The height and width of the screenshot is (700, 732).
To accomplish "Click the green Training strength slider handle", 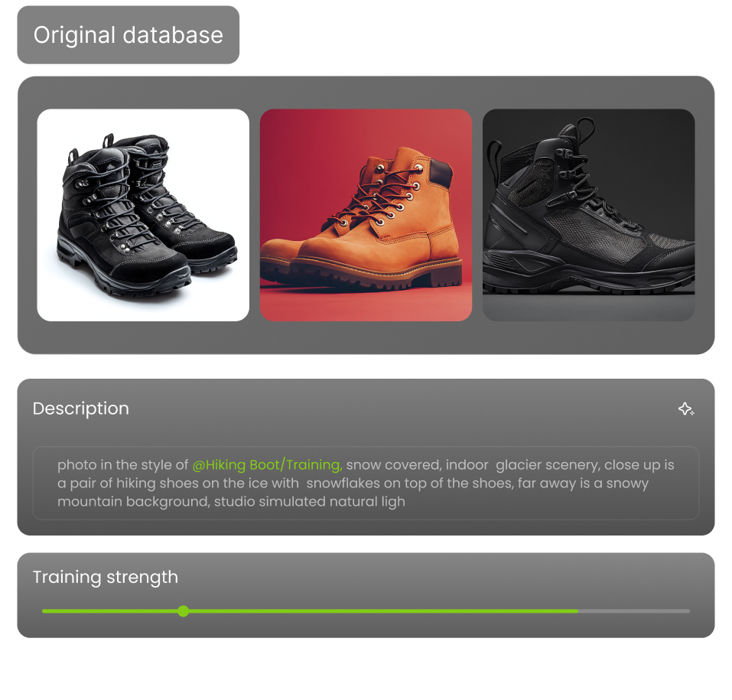I will tap(184, 610).
